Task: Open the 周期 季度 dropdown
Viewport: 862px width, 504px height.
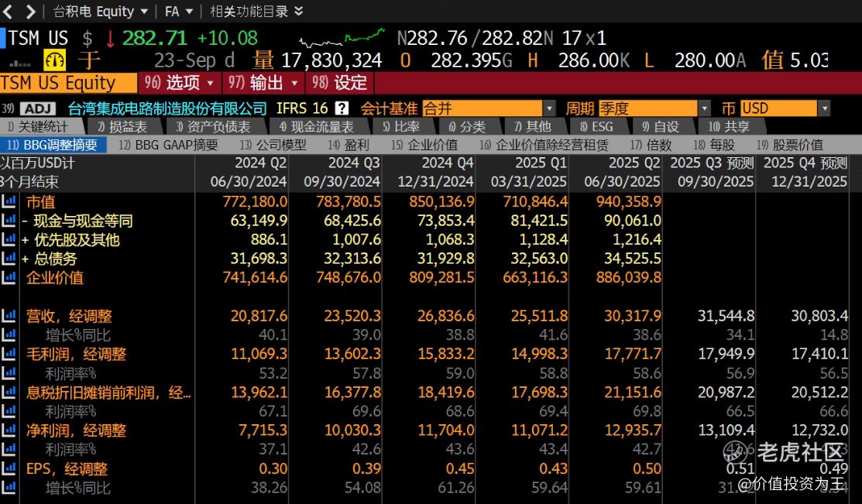Action: coord(654,108)
